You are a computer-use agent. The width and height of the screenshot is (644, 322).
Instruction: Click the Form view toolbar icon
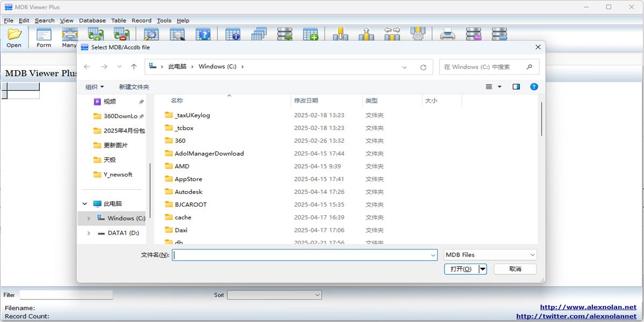tap(44, 35)
